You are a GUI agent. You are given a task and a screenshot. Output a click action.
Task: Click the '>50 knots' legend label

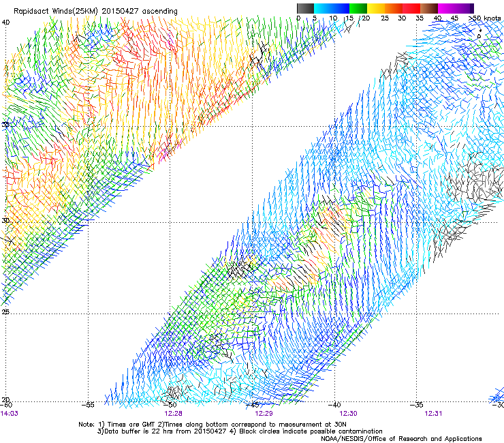[484, 18]
